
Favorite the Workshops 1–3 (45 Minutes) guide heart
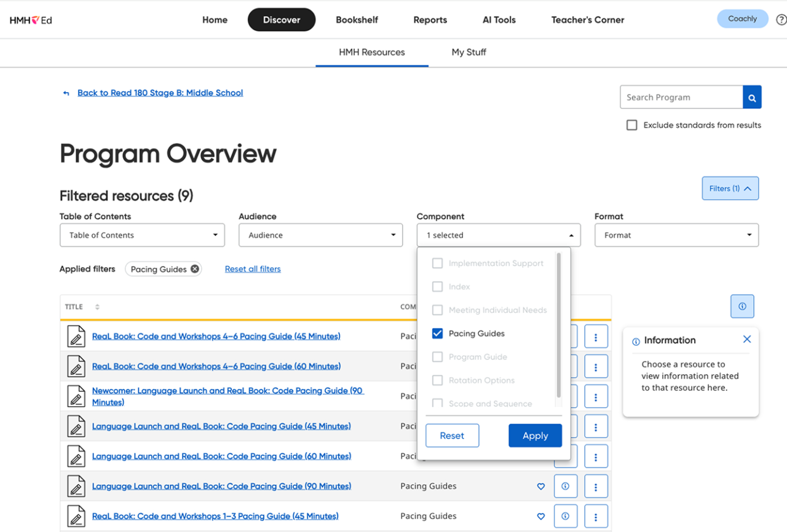(541, 516)
